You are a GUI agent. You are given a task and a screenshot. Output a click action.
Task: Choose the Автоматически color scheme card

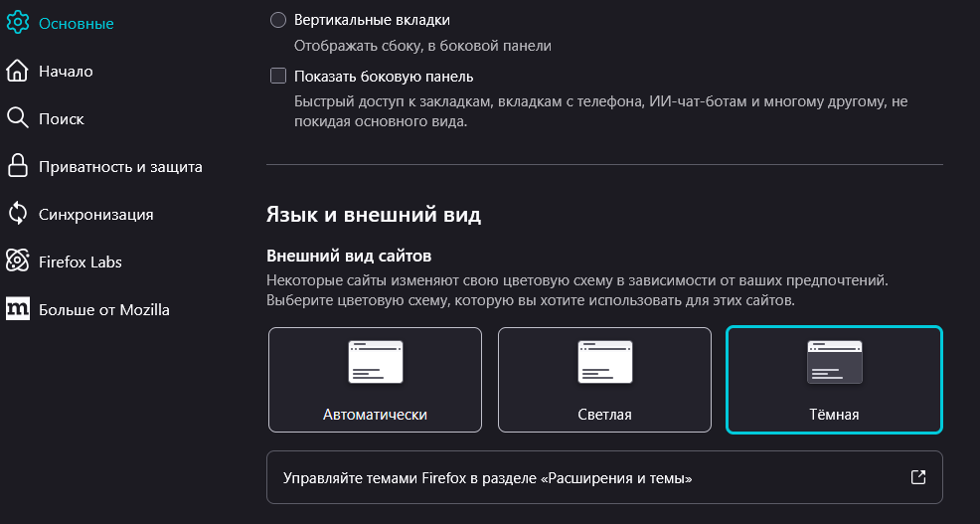tap(375, 380)
